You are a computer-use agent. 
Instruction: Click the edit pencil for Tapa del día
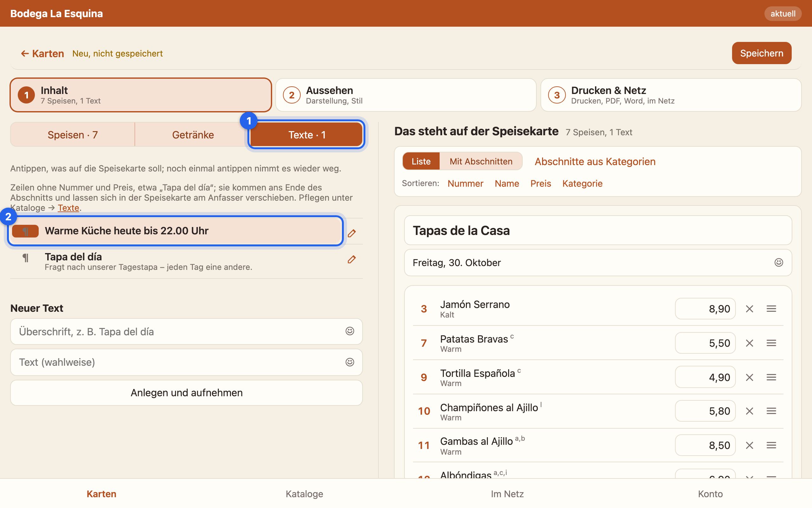(351, 259)
